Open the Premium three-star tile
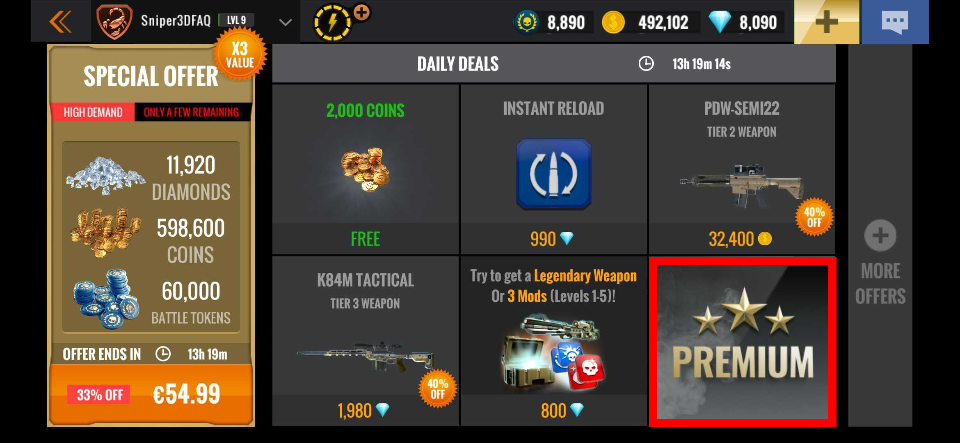Viewport: 960px width, 443px height. coord(742,341)
